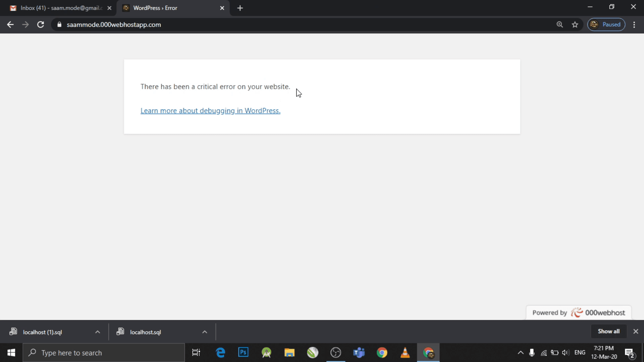This screenshot has width=644, height=362.
Task: Click the Powered by 000webhost banner
Action: pyautogui.click(x=579, y=313)
